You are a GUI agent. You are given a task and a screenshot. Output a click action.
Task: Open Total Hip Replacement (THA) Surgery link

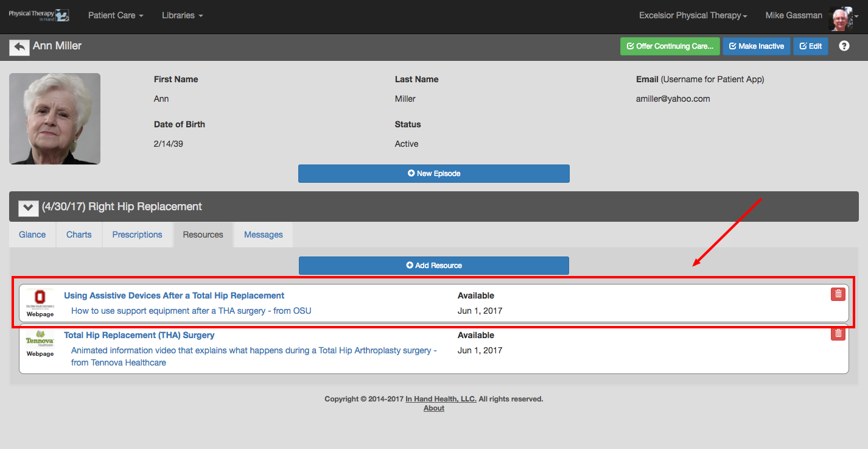point(139,335)
